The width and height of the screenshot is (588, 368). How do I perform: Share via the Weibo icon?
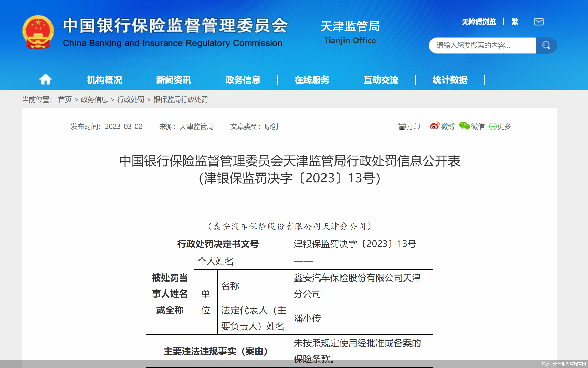pyautogui.click(x=434, y=126)
